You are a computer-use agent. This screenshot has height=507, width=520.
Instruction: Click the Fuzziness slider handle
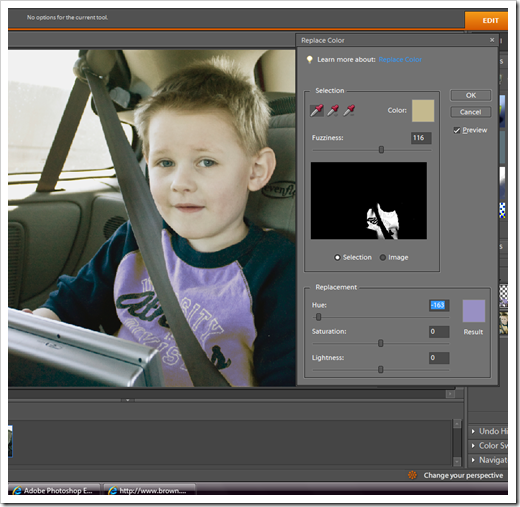[381, 150]
